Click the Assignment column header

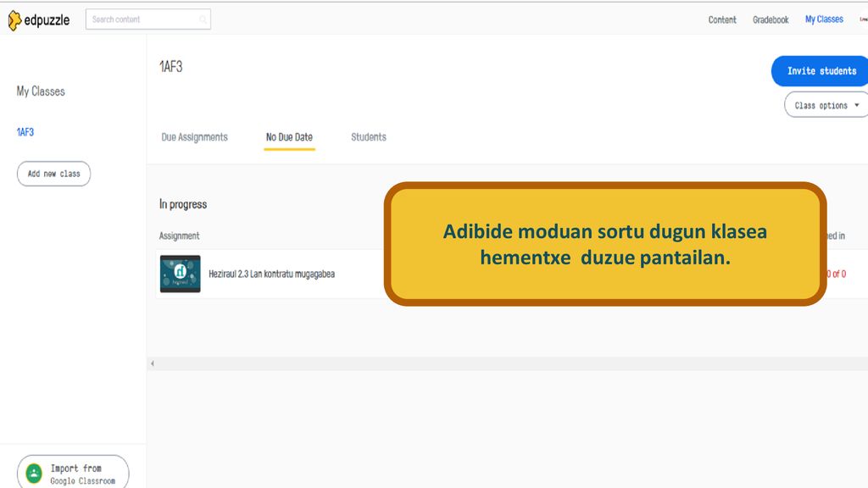click(x=179, y=236)
